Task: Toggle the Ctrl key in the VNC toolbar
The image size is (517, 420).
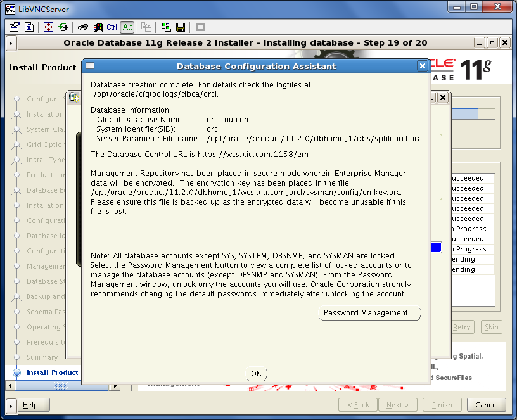Action: coord(112,27)
